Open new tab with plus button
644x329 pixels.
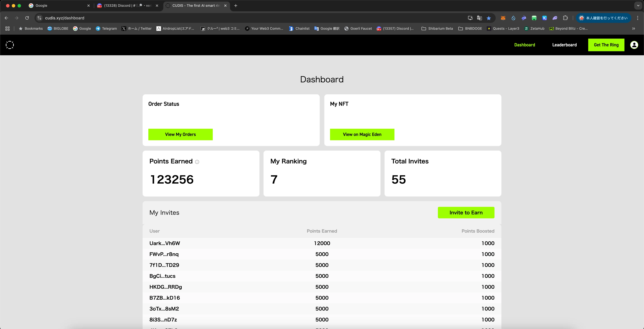(235, 5)
